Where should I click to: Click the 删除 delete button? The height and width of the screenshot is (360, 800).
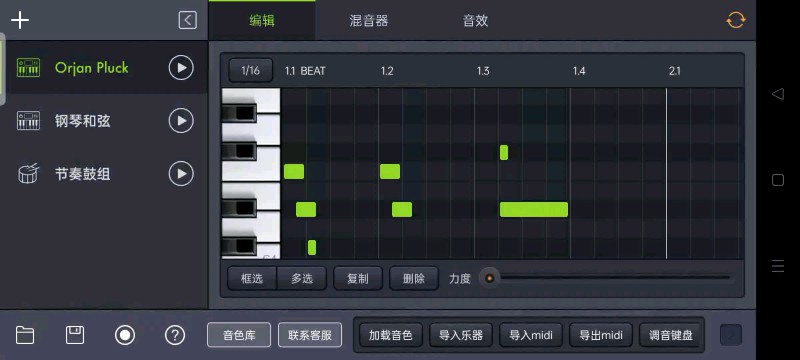pos(414,278)
